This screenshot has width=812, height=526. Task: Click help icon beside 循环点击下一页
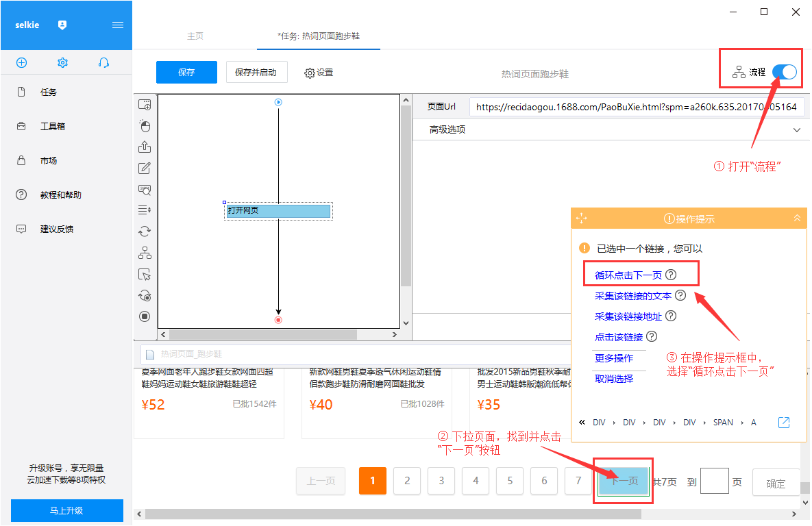click(671, 275)
